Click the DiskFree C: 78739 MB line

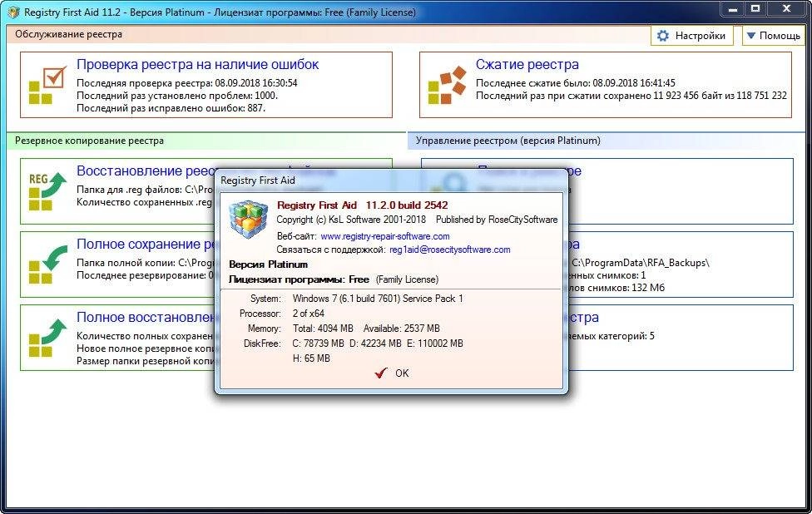pyautogui.click(x=318, y=343)
